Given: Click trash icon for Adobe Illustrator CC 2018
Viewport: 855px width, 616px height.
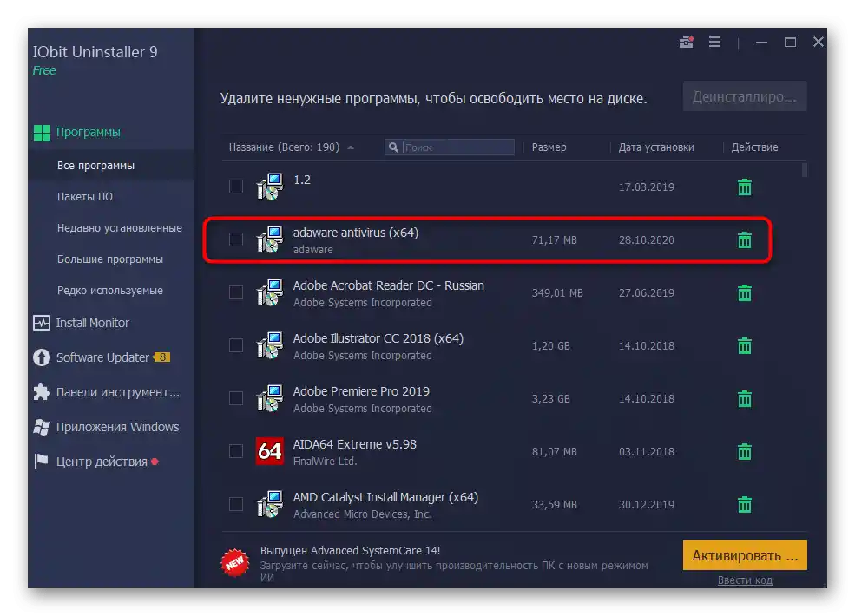Looking at the screenshot, I should pos(744,345).
